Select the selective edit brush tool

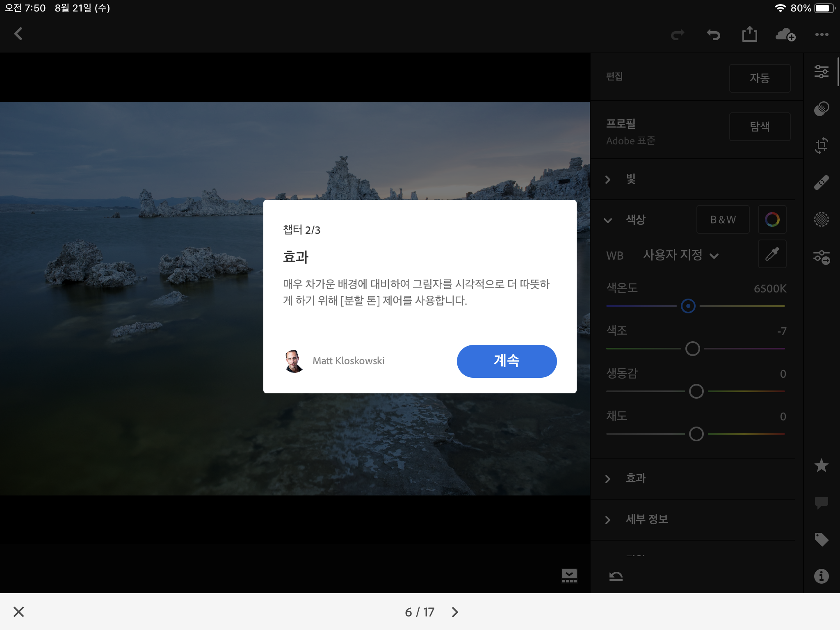tap(822, 219)
